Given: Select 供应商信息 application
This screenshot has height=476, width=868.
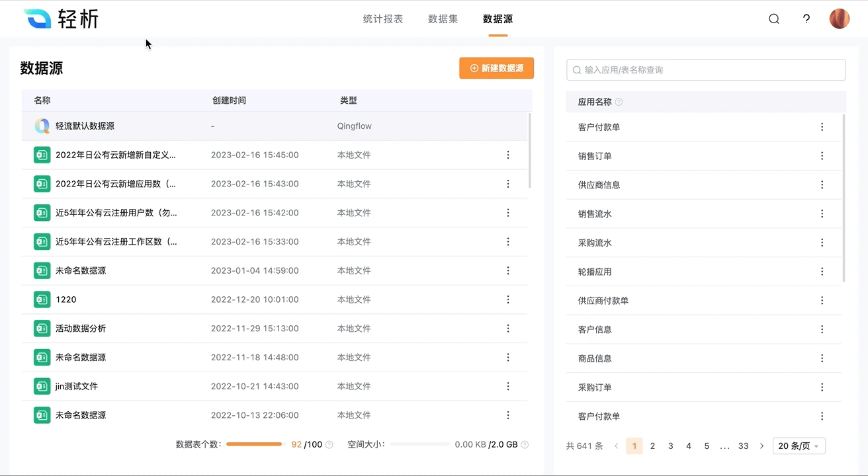Looking at the screenshot, I should pyautogui.click(x=599, y=185).
